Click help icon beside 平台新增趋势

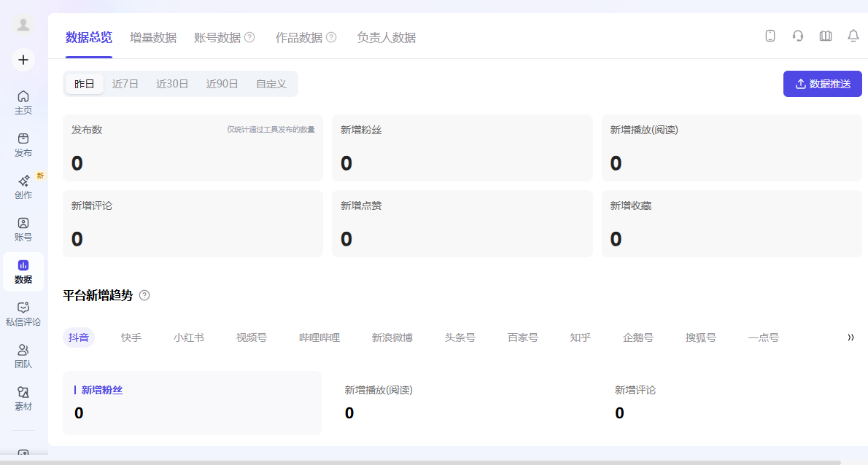pos(144,295)
